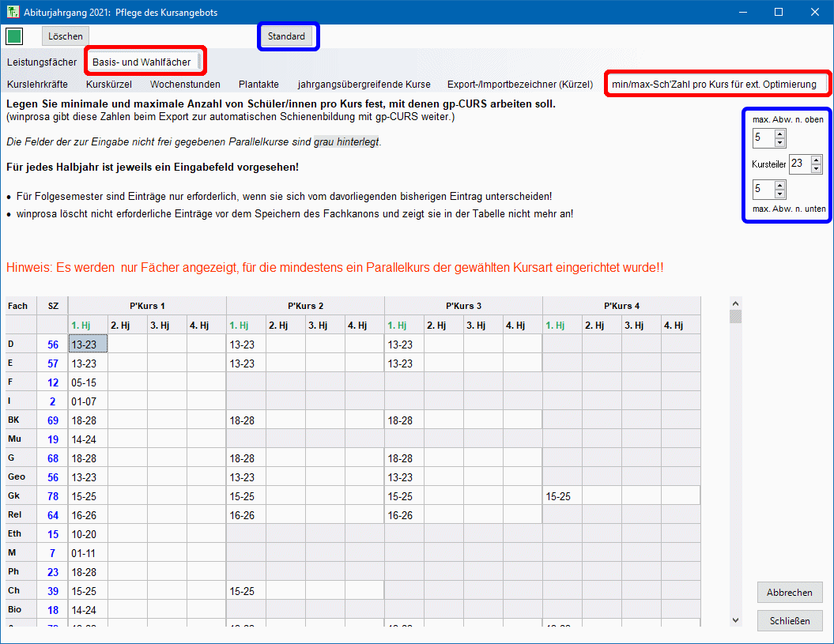This screenshot has height=644, width=834.
Task: Decrease the upper max deviation spinner value
Action: coord(780,143)
